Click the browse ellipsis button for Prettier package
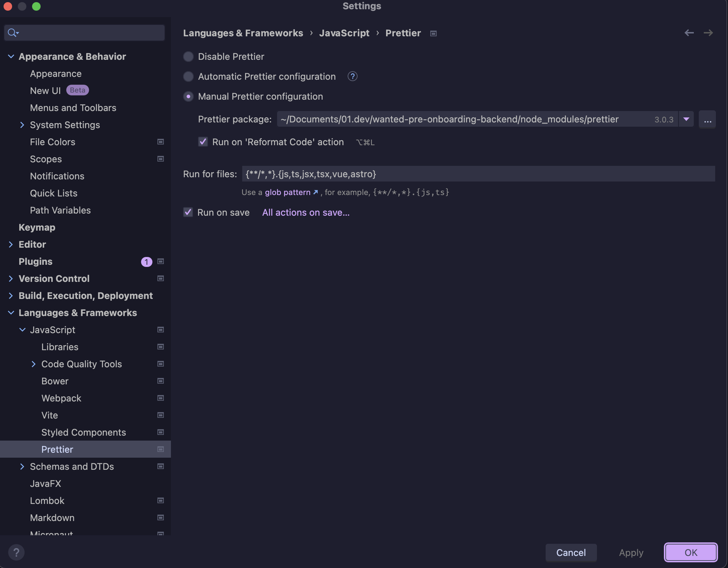The width and height of the screenshot is (728, 568). (x=707, y=120)
